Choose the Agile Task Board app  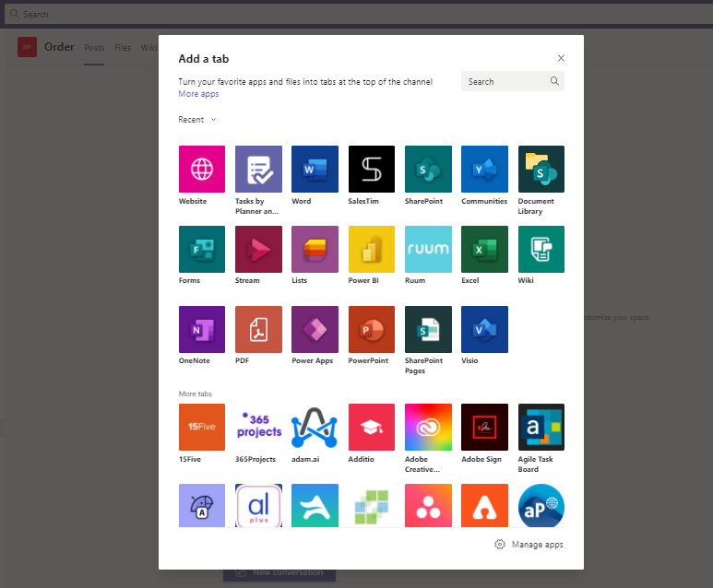point(541,427)
